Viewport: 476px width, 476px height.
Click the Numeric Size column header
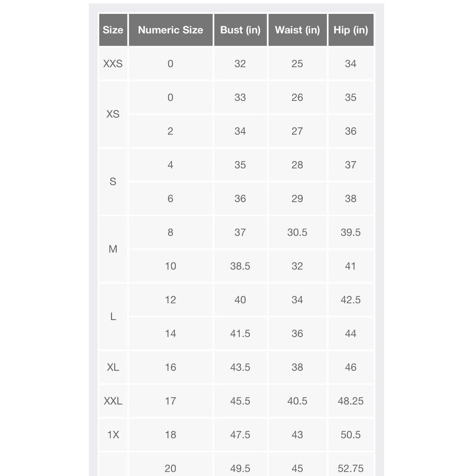click(170, 30)
